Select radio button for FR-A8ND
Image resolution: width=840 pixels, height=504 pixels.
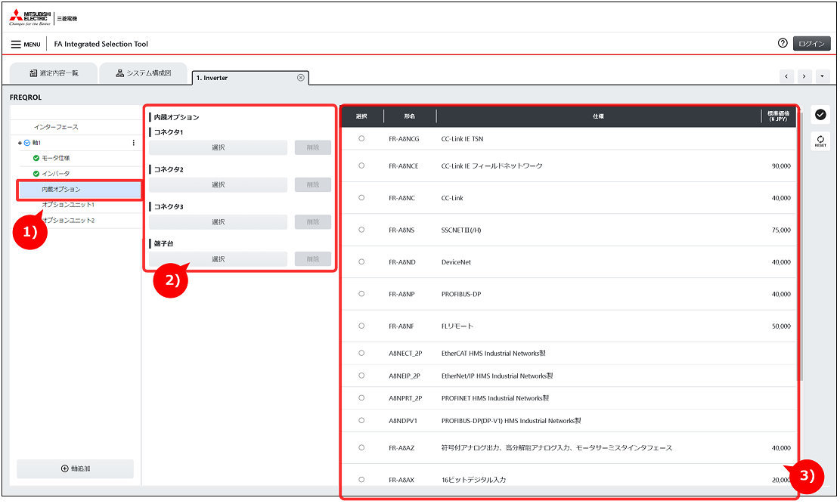[361, 262]
